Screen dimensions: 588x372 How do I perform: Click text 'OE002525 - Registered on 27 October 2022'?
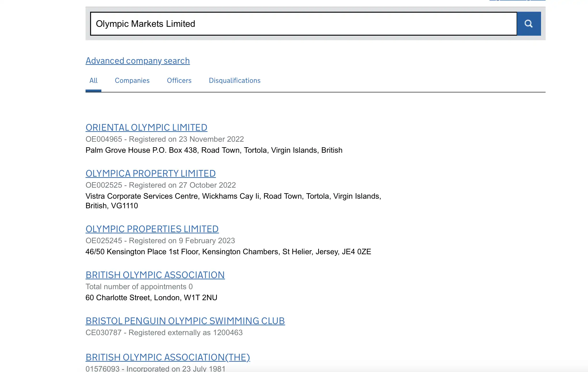(161, 185)
